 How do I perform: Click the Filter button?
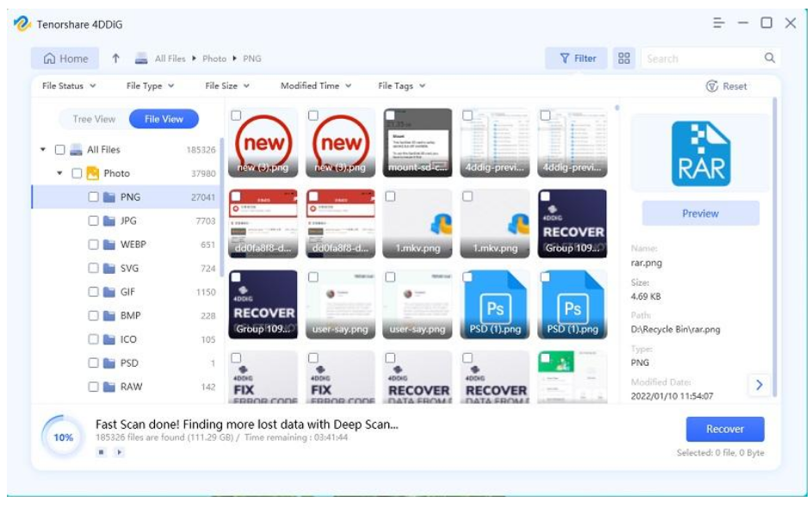point(578,58)
